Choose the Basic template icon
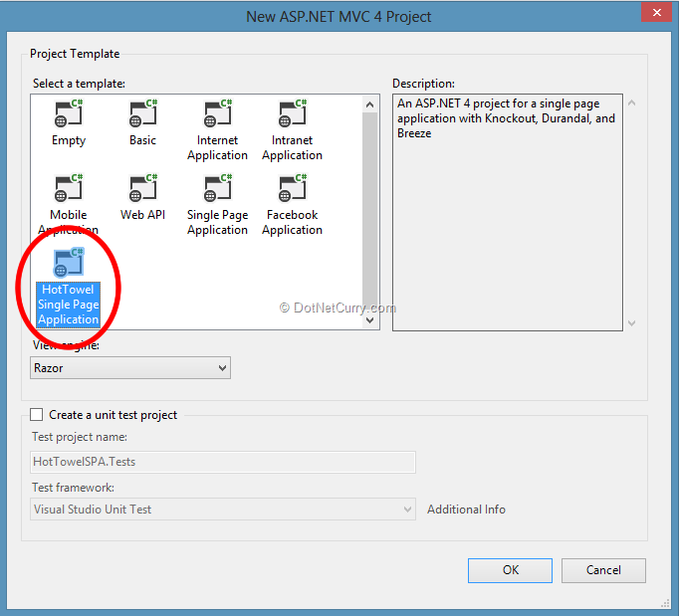This screenshot has width=679, height=616. 143,113
